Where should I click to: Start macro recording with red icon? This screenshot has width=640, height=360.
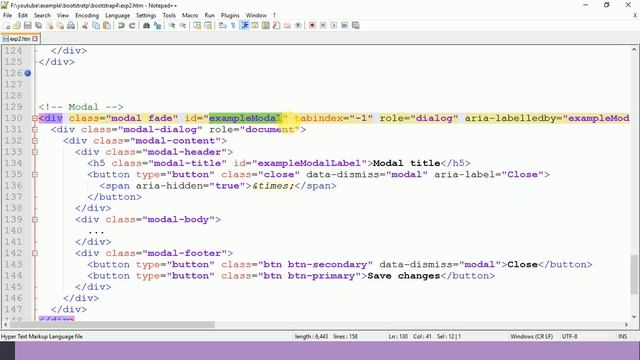[312, 25]
